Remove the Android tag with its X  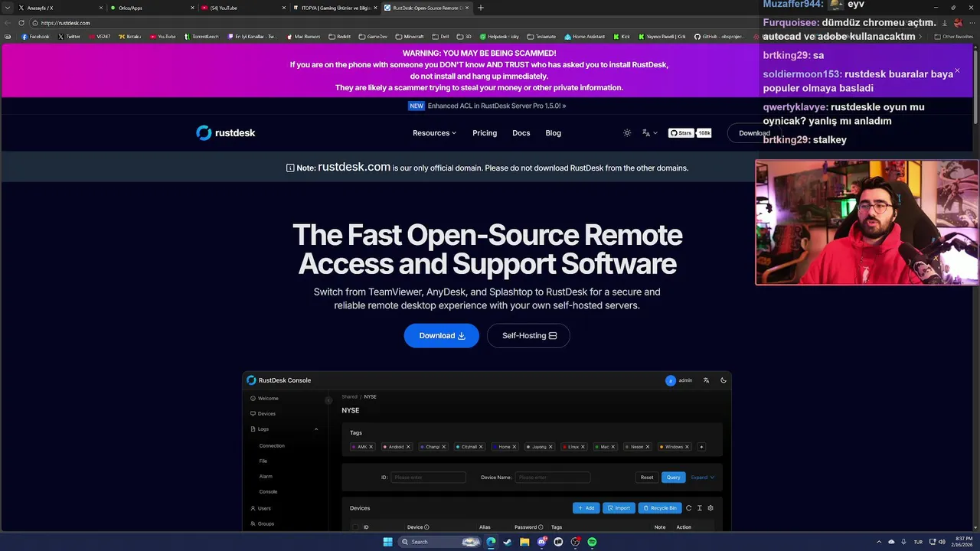pos(408,447)
